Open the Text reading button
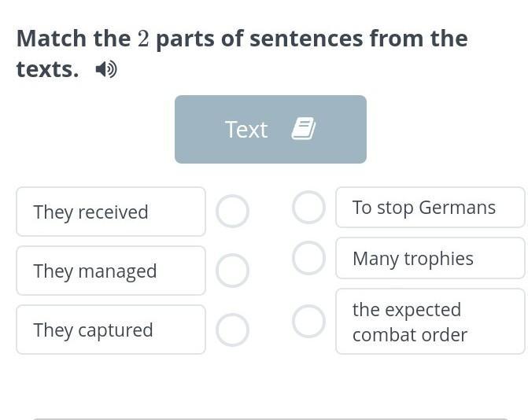Viewport: 528px width, 420px height. (270, 129)
